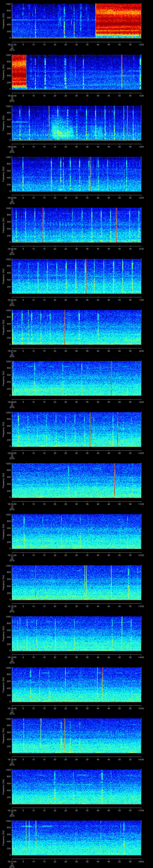Click Frequency (Hz) axis label of 18:01:00 panel
Viewport: 153px width, 868px height.
(3, 21)
